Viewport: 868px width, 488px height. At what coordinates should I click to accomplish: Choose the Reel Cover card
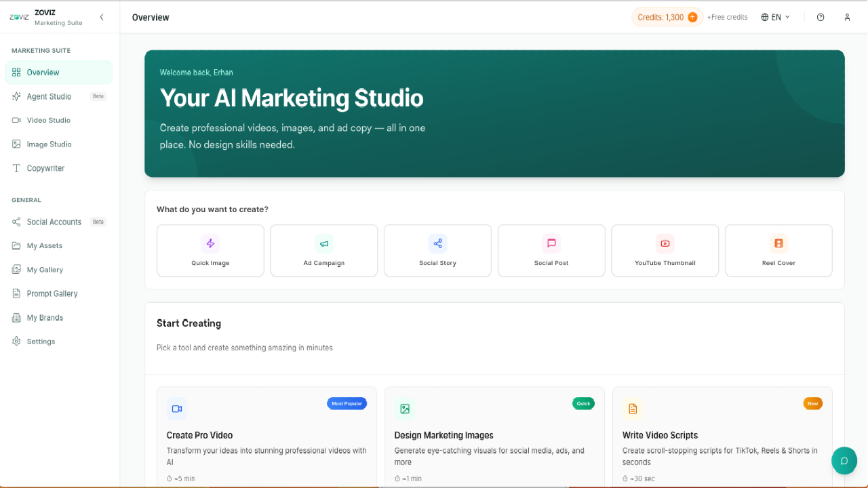coord(778,251)
